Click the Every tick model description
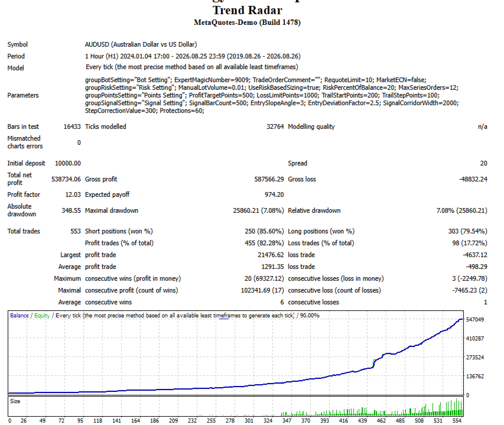 pos(191,67)
